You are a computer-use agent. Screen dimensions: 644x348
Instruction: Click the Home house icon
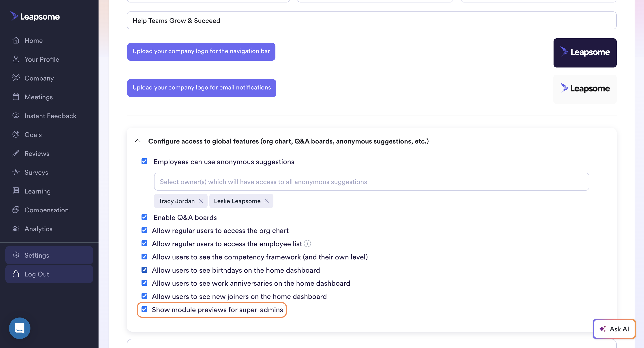pyautogui.click(x=16, y=40)
